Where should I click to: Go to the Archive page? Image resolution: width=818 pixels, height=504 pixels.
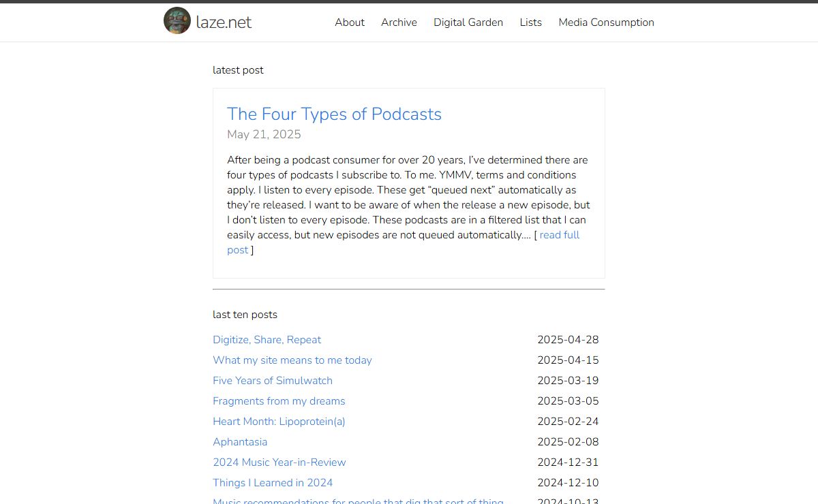[399, 22]
